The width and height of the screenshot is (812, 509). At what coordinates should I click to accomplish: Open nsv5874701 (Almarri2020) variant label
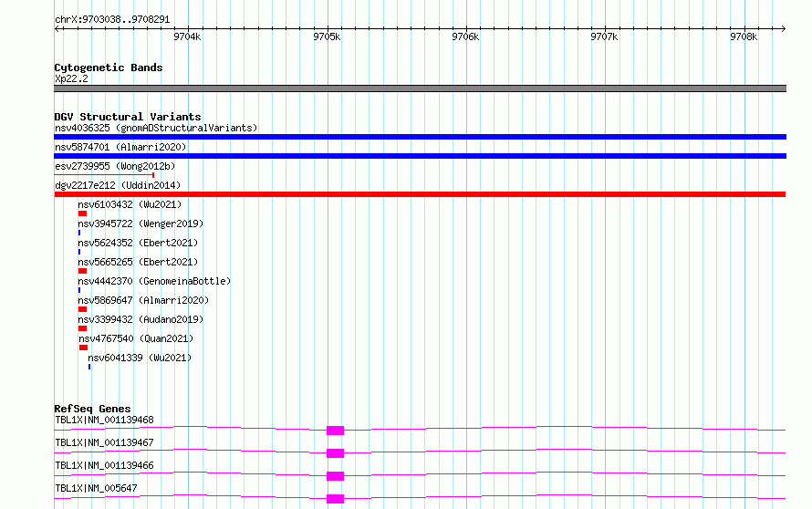(x=120, y=147)
